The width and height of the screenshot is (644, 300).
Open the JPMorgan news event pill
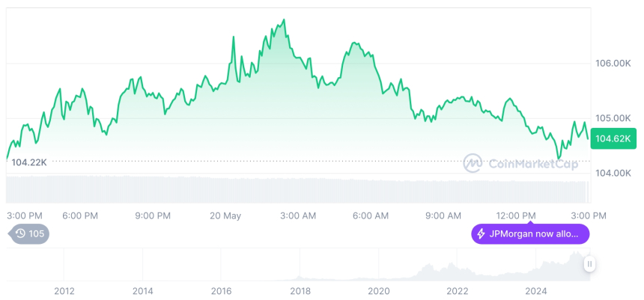[530, 234]
